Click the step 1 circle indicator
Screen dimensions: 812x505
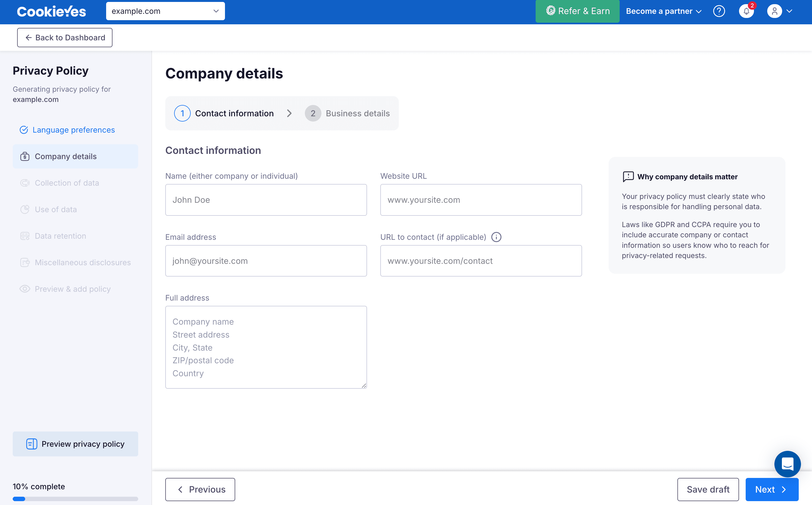click(x=182, y=114)
